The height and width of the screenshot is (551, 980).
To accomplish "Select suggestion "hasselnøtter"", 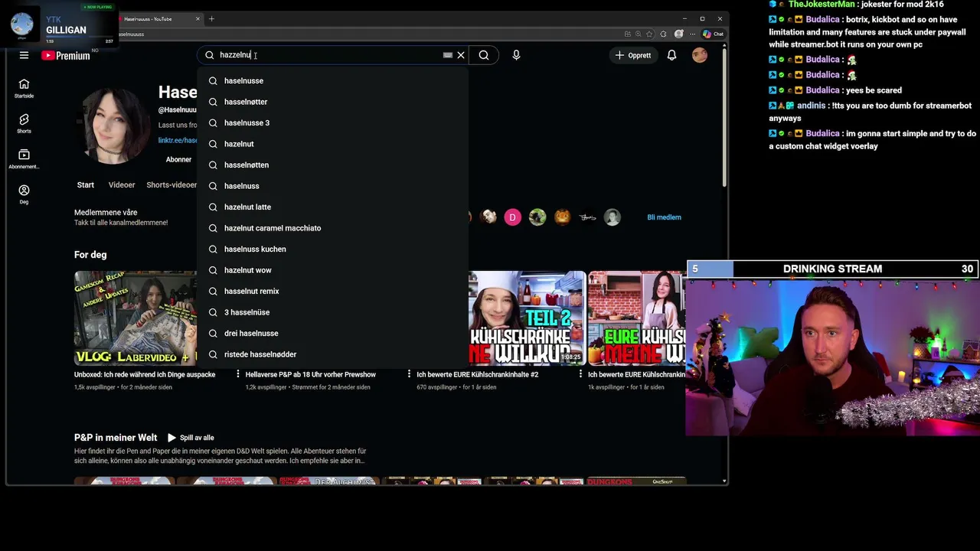I will [x=332, y=102].
